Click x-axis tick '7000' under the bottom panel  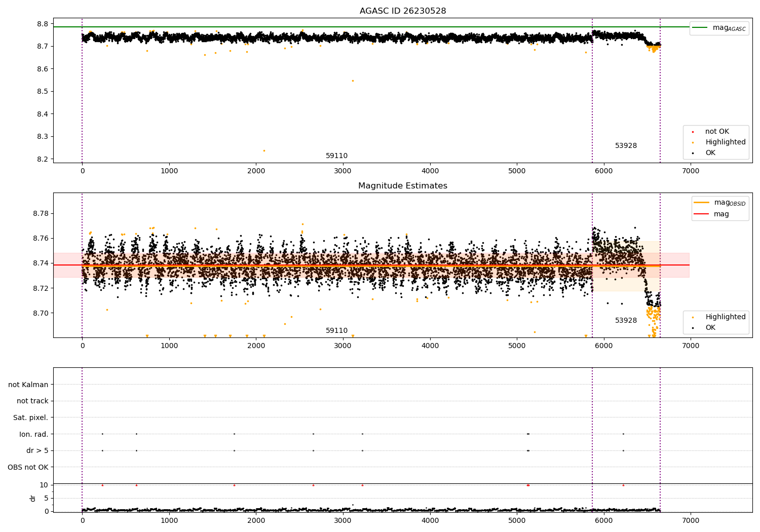pos(691,520)
